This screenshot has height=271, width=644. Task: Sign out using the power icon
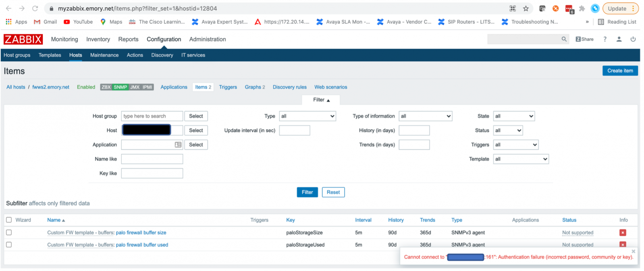coord(633,39)
